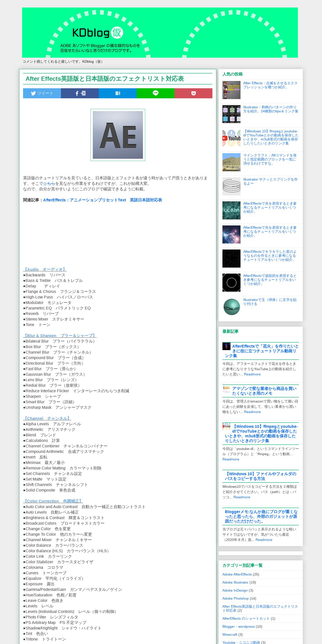The height and width of the screenshot is (644, 322).
Task: Open the light effects tutorial thumbnail
Action: (231, 234)
